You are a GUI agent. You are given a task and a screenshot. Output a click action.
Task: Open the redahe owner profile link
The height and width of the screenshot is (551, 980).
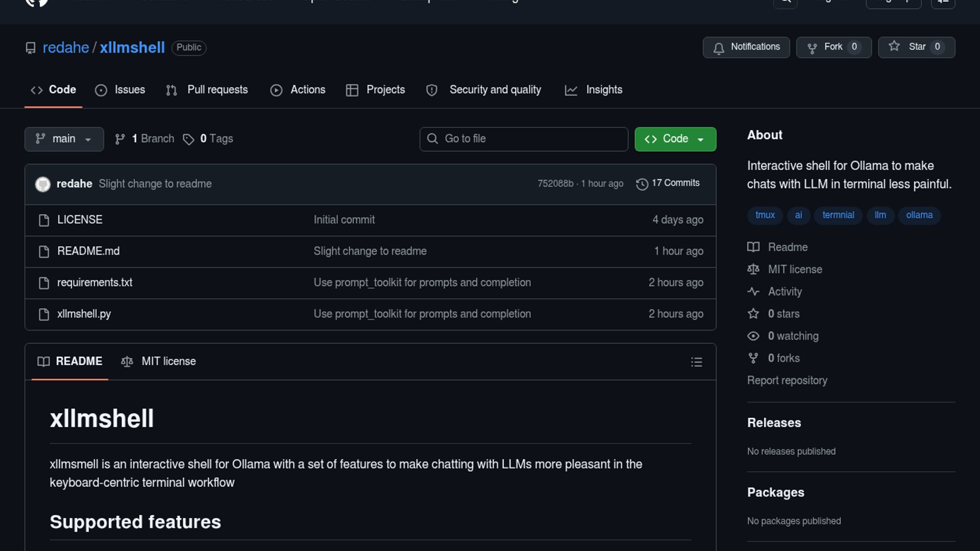pyautogui.click(x=66, y=47)
